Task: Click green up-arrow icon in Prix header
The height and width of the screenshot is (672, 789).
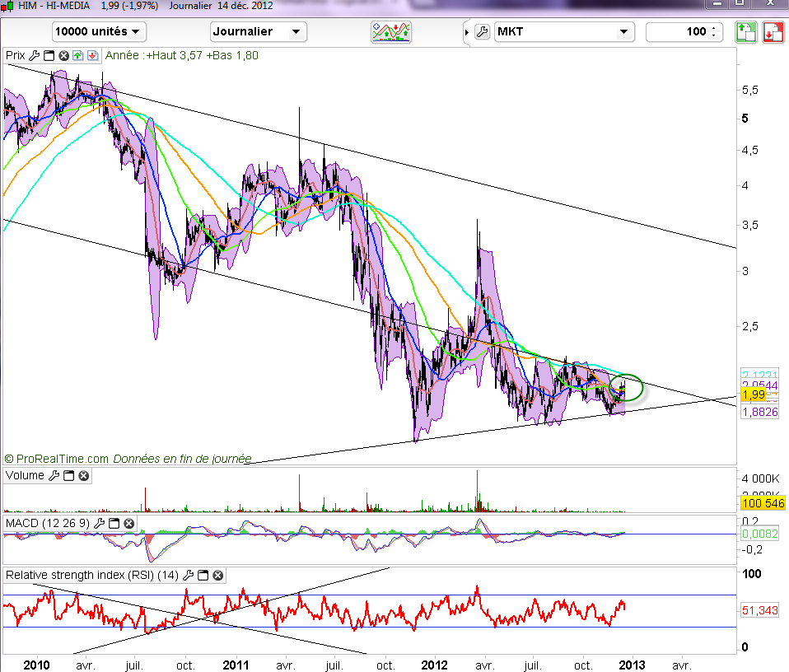Action: (x=77, y=56)
